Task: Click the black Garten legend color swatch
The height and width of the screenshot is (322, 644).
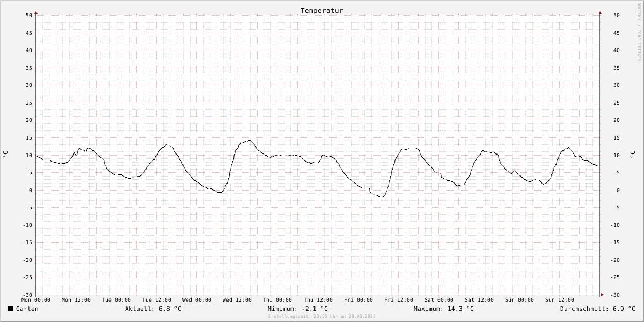Action: click(10, 309)
